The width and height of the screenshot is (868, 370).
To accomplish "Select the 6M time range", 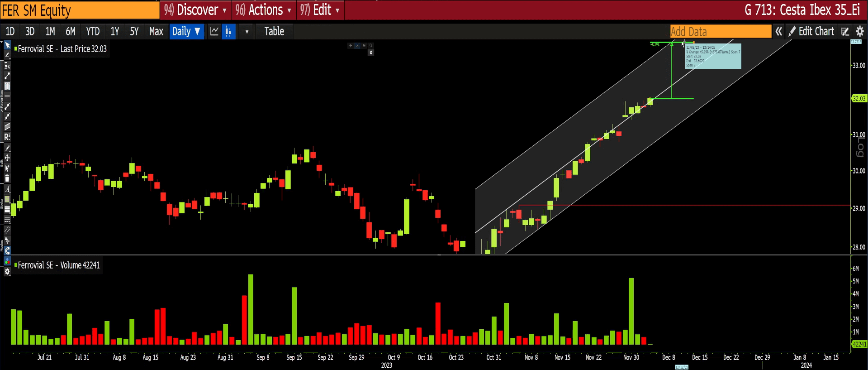I will 71,31.
